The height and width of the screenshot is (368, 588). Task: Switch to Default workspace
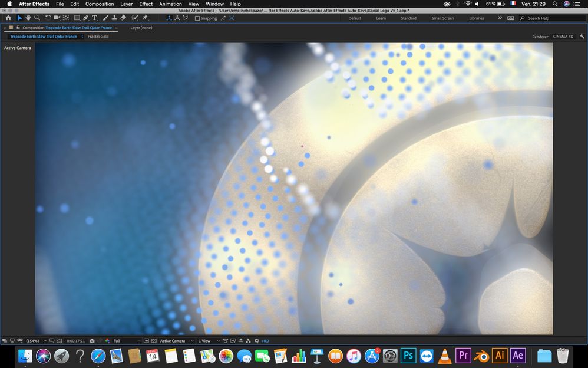pos(355,18)
